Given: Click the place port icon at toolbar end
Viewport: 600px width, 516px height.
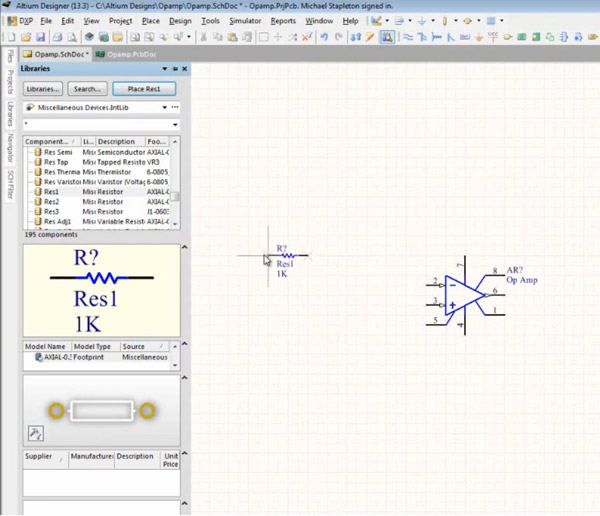Looking at the screenshot, I should 592,37.
